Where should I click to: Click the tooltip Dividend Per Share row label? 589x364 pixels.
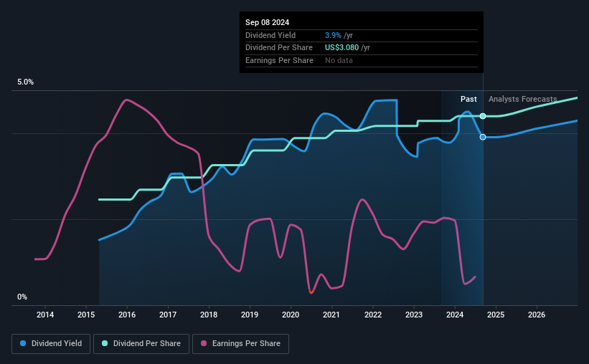279,48
